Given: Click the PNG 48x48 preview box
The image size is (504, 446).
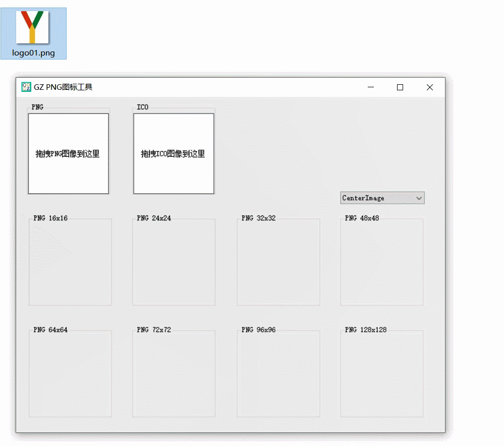Looking at the screenshot, I should pyautogui.click(x=382, y=262).
